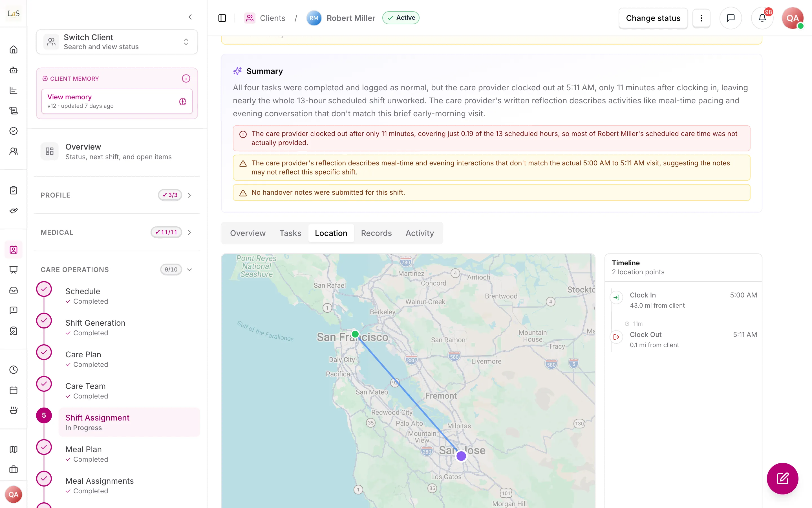Open the sidebar Overview item

(x=117, y=152)
